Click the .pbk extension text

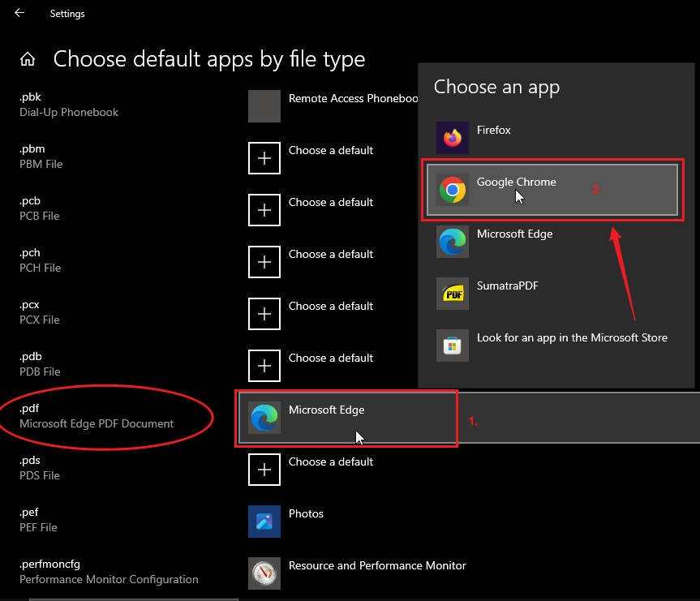pos(30,97)
